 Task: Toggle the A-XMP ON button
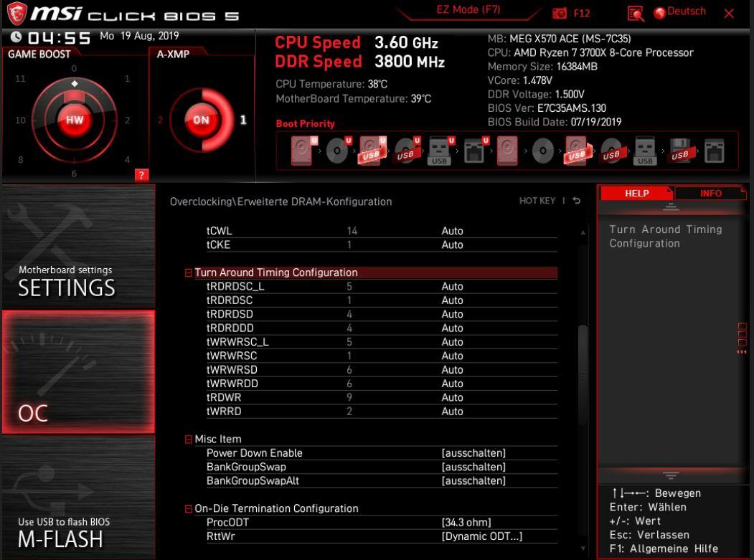202,120
